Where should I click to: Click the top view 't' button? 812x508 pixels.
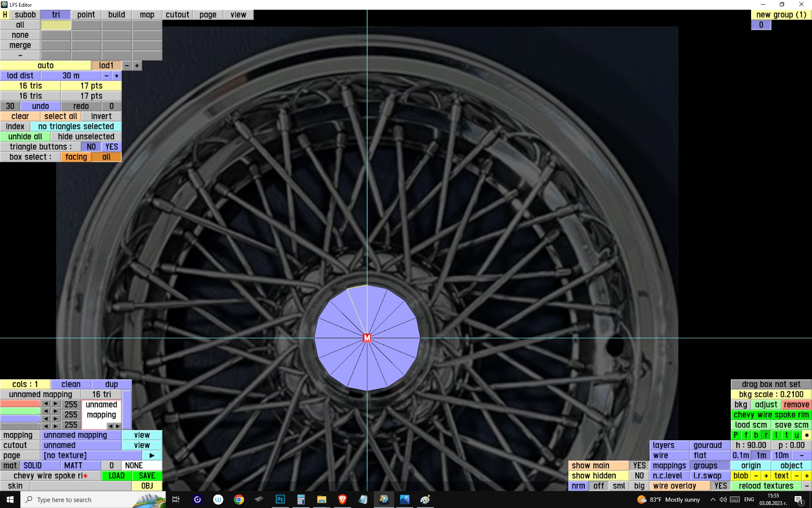tap(786, 435)
